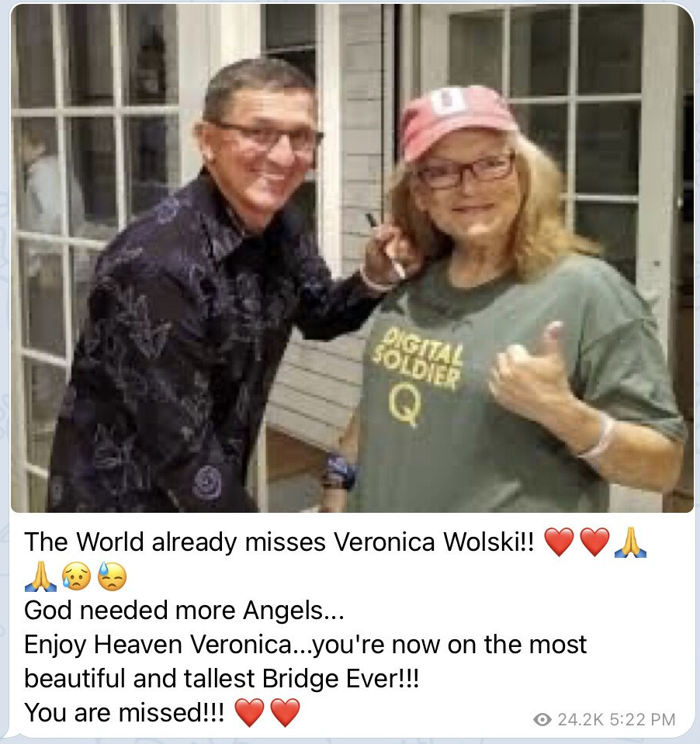Click praying hands emoji ending first line
The width and height of the screenshot is (700, 744).
[630, 542]
